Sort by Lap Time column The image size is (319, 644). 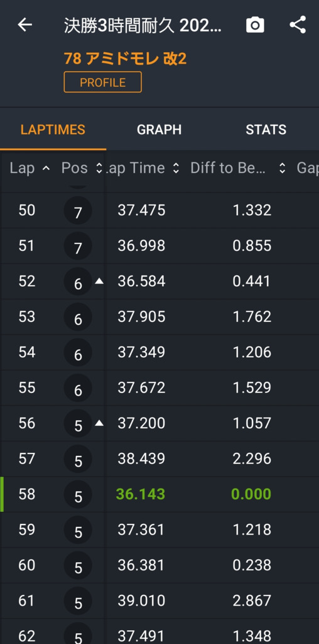click(x=143, y=168)
